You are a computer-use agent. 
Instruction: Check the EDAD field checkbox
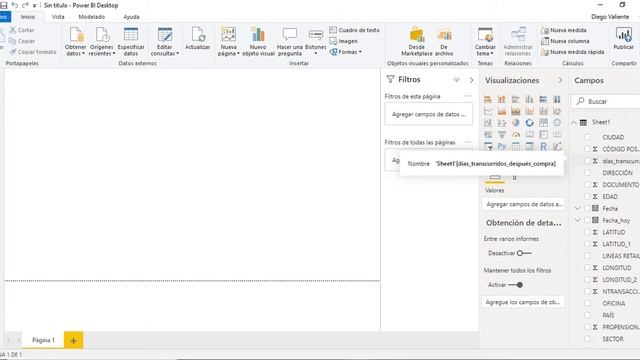pos(587,196)
